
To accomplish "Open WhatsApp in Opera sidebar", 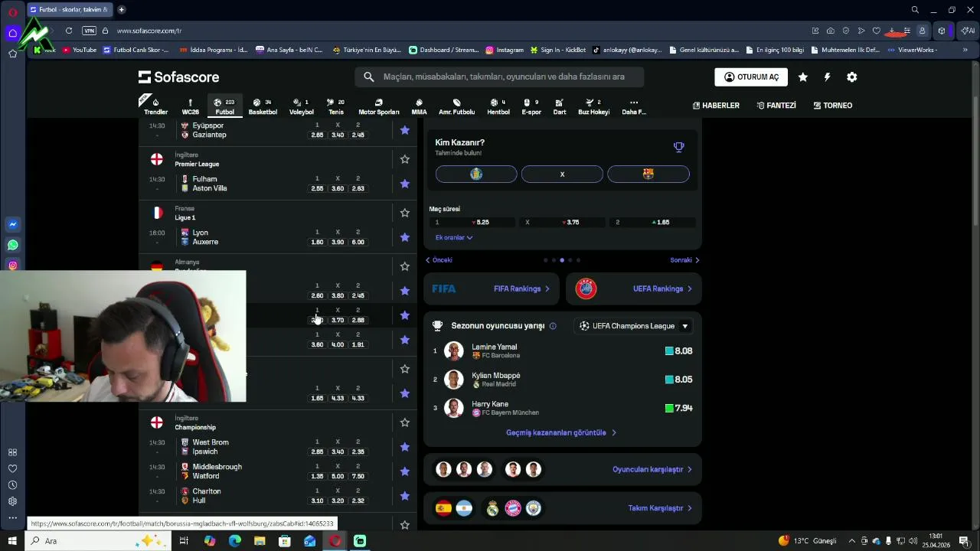I will [12, 245].
